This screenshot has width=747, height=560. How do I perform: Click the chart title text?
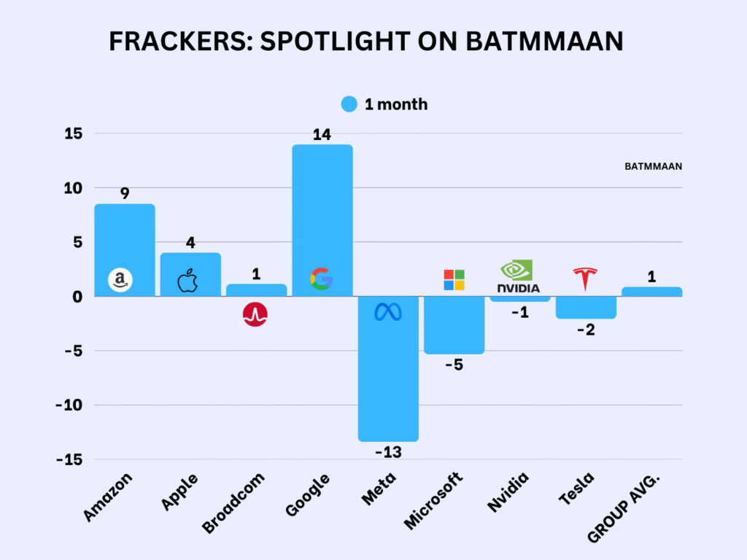[x=366, y=42]
